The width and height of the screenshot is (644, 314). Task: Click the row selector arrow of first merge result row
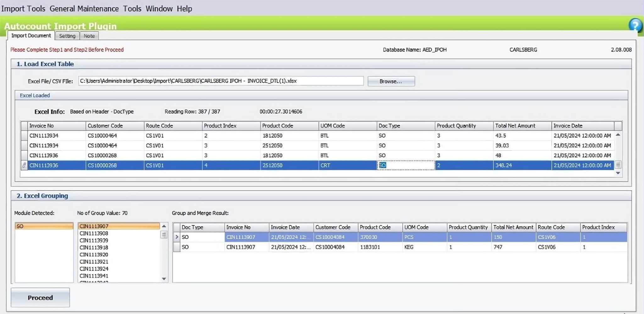point(177,237)
